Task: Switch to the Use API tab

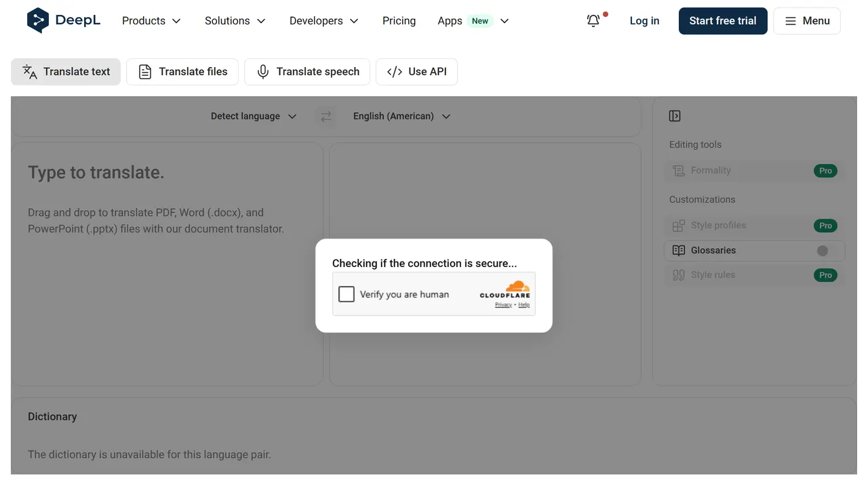Action: coord(416,72)
